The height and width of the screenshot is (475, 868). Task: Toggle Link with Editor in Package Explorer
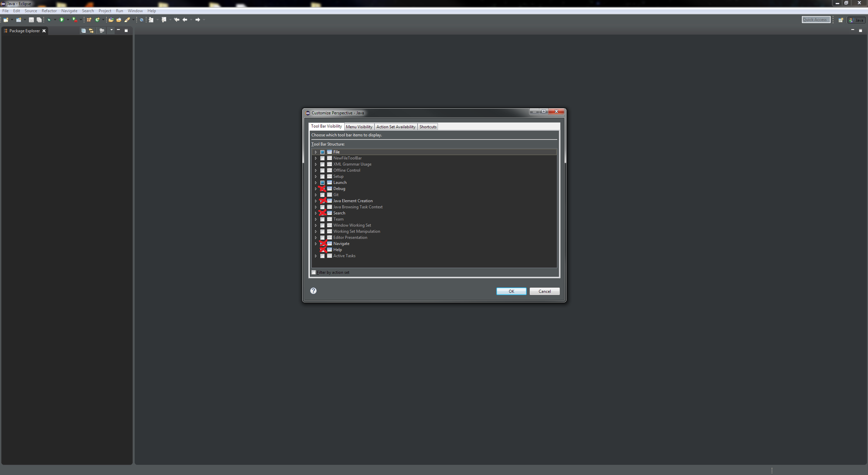tap(91, 31)
